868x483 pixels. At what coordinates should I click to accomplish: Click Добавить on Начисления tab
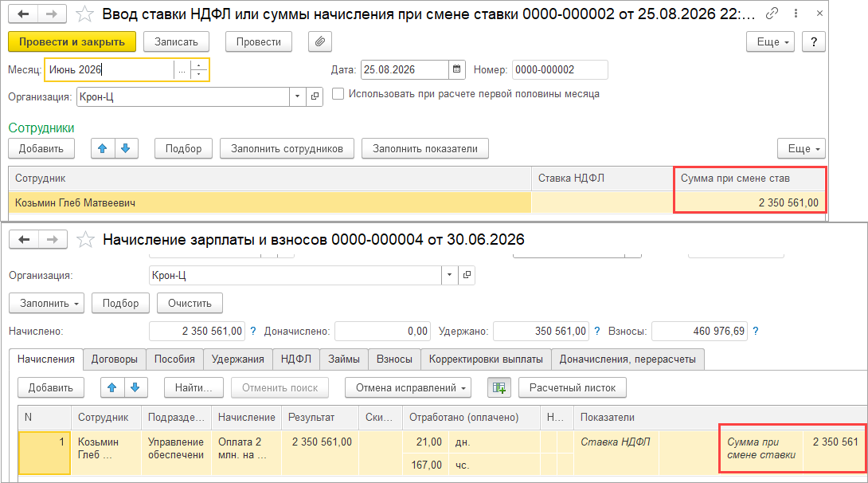tap(51, 387)
